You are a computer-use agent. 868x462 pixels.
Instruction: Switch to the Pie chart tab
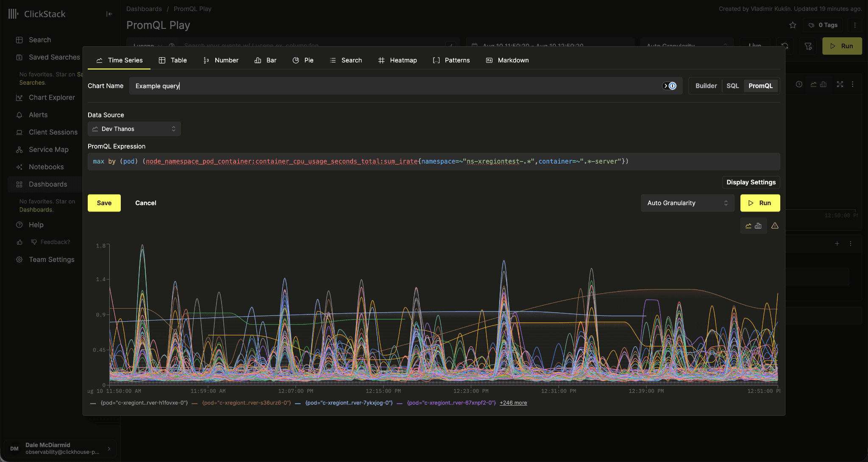(303, 60)
